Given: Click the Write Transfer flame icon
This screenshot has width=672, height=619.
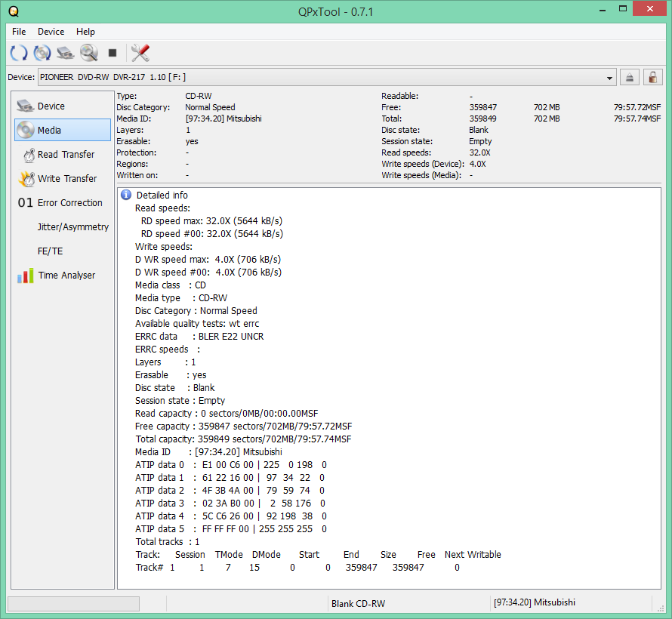Looking at the screenshot, I should tap(26, 179).
